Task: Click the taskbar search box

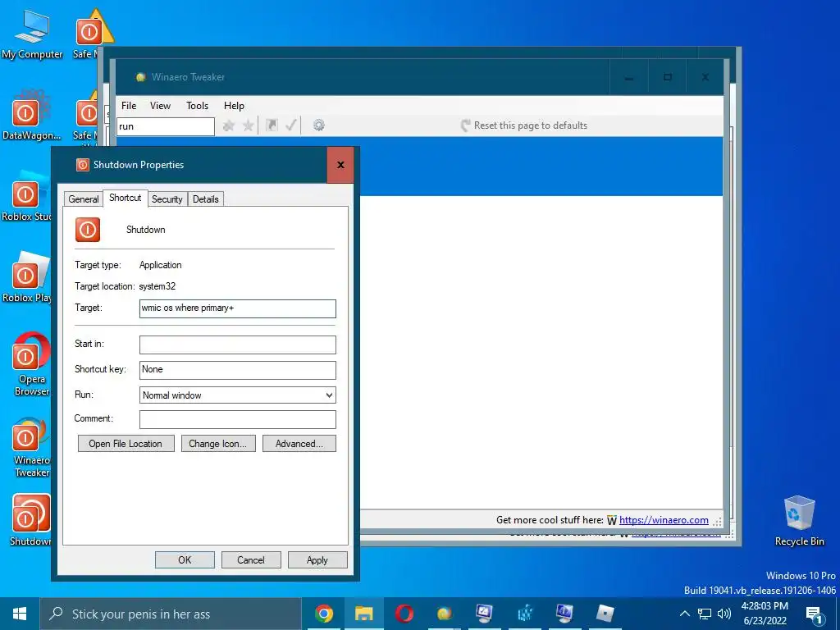Action: tap(171, 614)
